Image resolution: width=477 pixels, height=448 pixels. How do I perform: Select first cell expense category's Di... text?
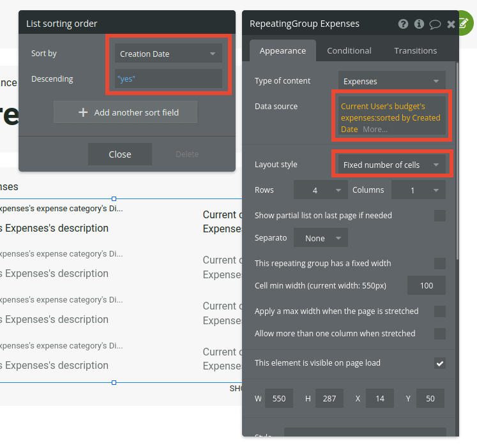click(x=61, y=209)
